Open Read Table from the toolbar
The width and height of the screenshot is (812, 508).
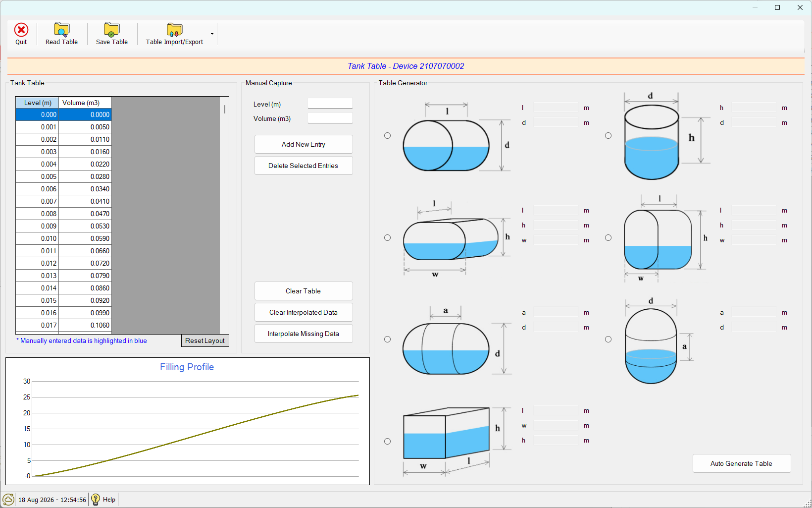click(61, 34)
